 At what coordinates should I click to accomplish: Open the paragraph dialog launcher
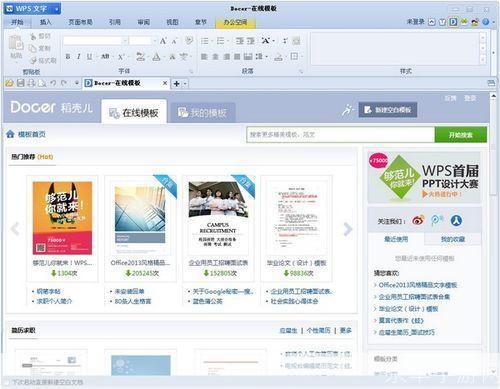301,71
